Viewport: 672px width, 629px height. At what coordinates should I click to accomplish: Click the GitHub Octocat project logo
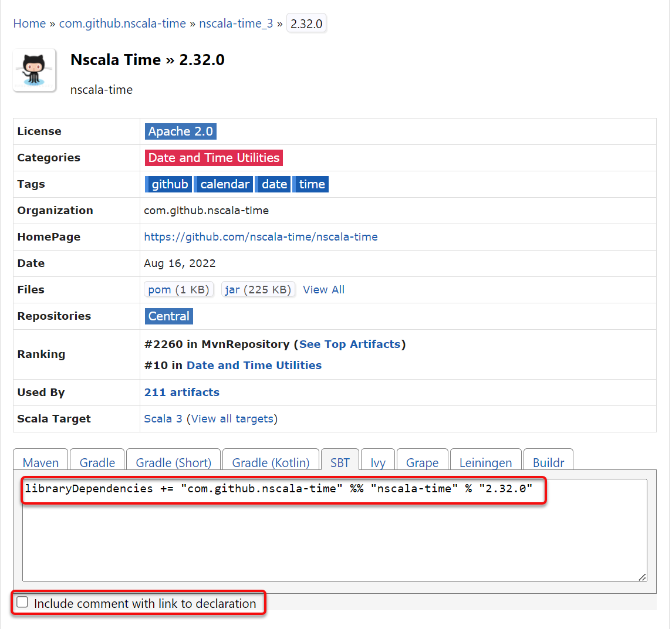point(34,70)
